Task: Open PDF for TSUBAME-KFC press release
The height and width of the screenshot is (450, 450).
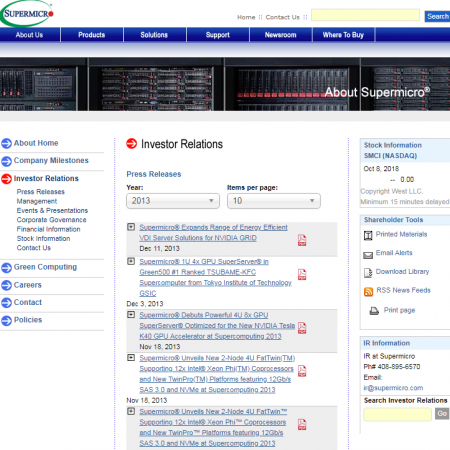Action: tap(302, 274)
